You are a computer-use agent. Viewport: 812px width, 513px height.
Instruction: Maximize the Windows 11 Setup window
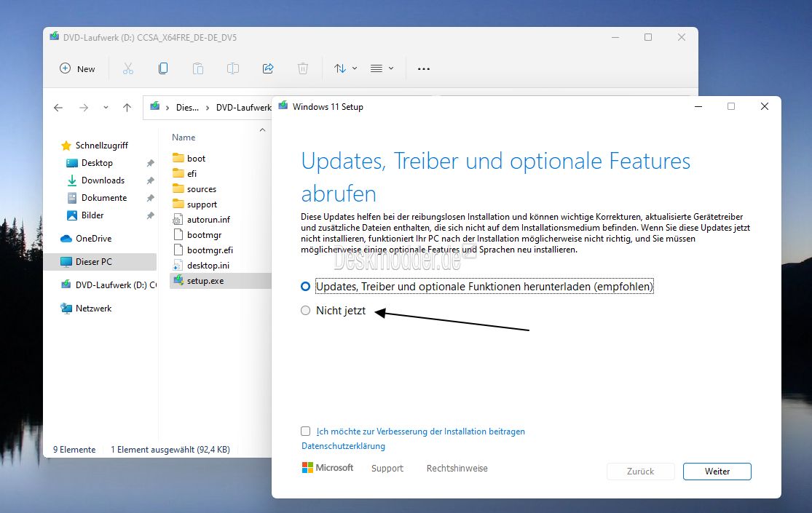(x=731, y=107)
